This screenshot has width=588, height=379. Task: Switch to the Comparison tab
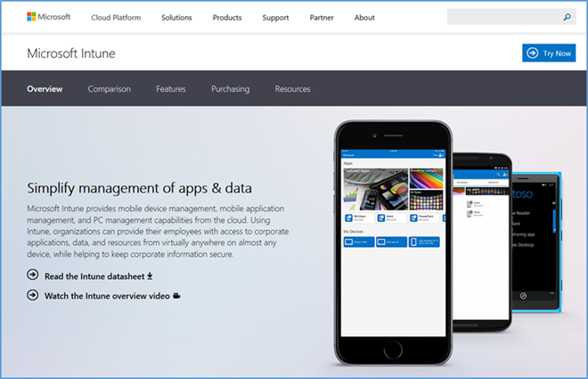point(110,89)
